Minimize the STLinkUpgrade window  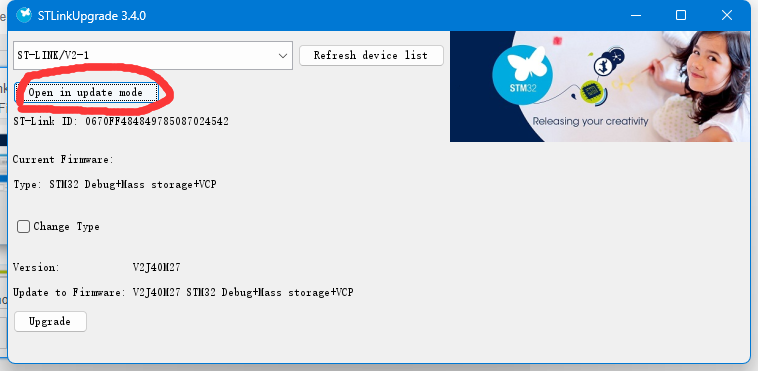tap(636, 15)
